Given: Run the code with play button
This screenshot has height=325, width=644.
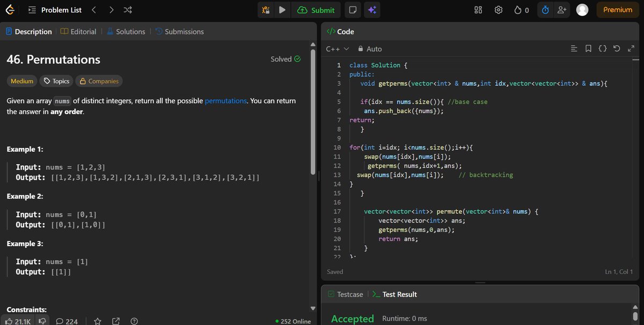Looking at the screenshot, I should click(x=282, y=10).
